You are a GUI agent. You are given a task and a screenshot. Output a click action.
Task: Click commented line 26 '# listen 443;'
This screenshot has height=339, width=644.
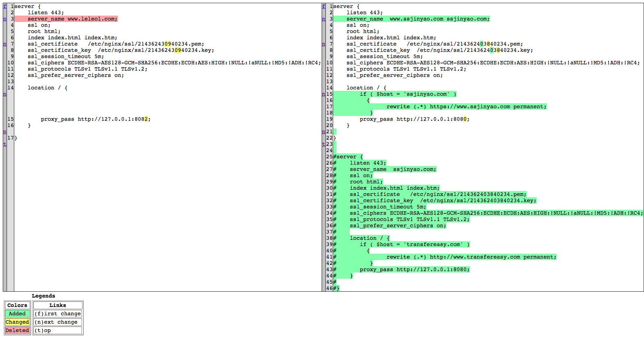pos(360,163)
